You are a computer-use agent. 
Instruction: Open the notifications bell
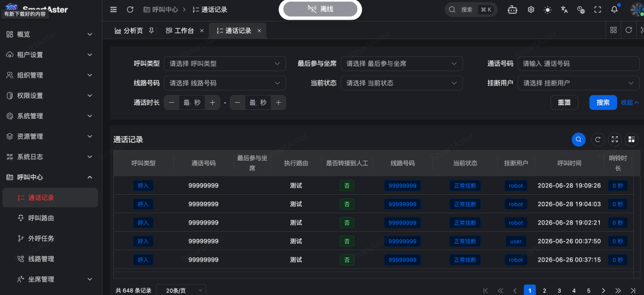pos(614,10)
